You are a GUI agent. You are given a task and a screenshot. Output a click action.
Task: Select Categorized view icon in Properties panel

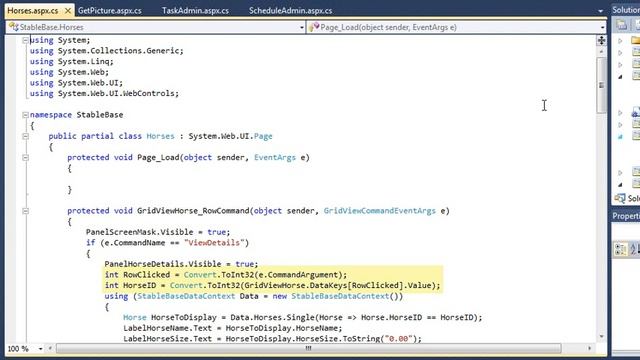coord(620,249)
